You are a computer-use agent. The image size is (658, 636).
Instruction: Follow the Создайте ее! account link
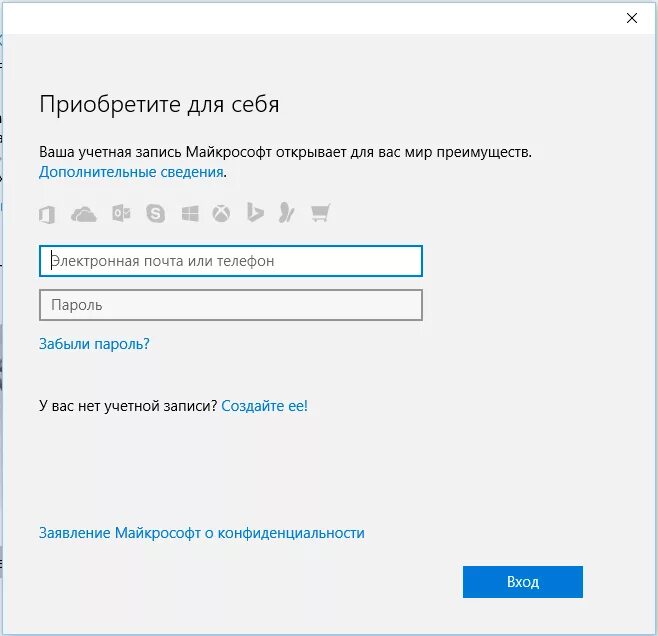(264, 406)
